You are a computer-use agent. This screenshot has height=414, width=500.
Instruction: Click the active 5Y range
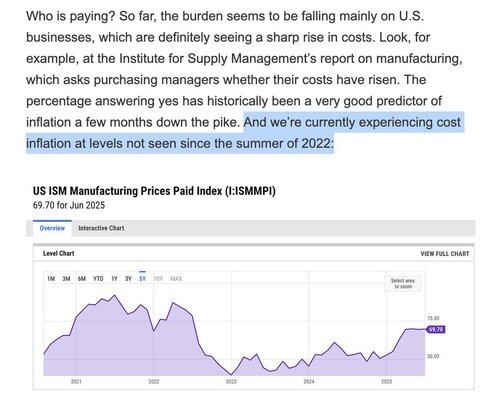click(x=142, y=279)
